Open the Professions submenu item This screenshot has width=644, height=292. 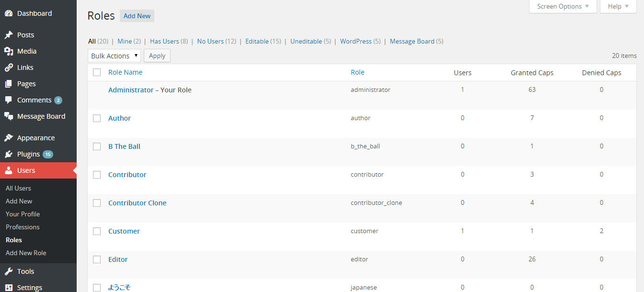click(x=23, y=227)
